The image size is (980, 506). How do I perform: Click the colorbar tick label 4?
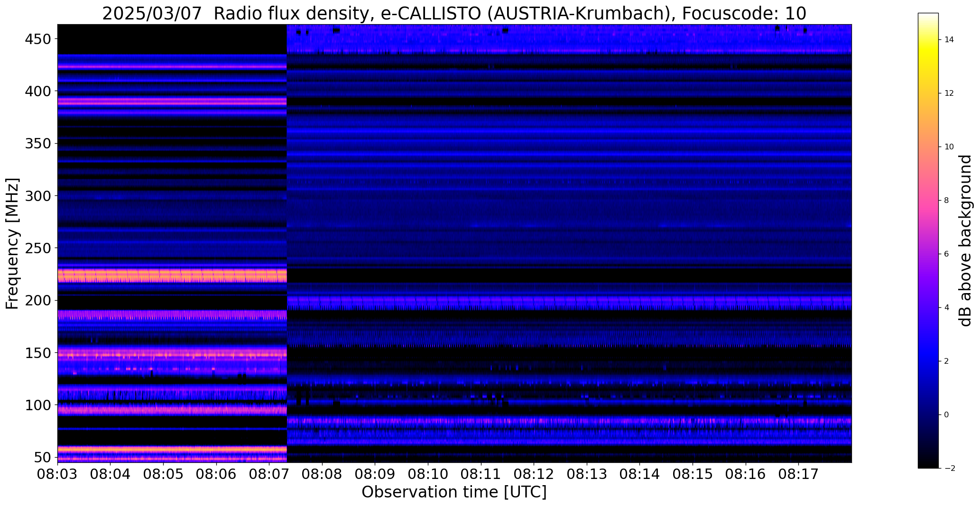click(947, 308)
